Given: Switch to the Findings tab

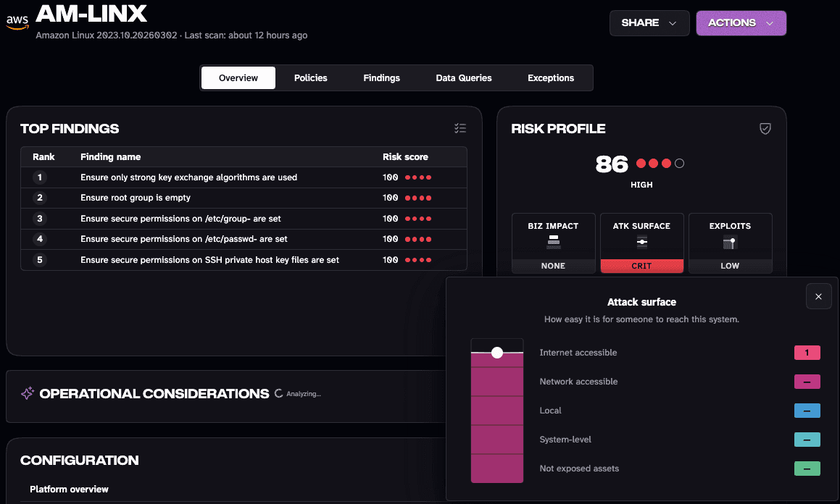Looking at the screenshot, I should coord(381,77).
